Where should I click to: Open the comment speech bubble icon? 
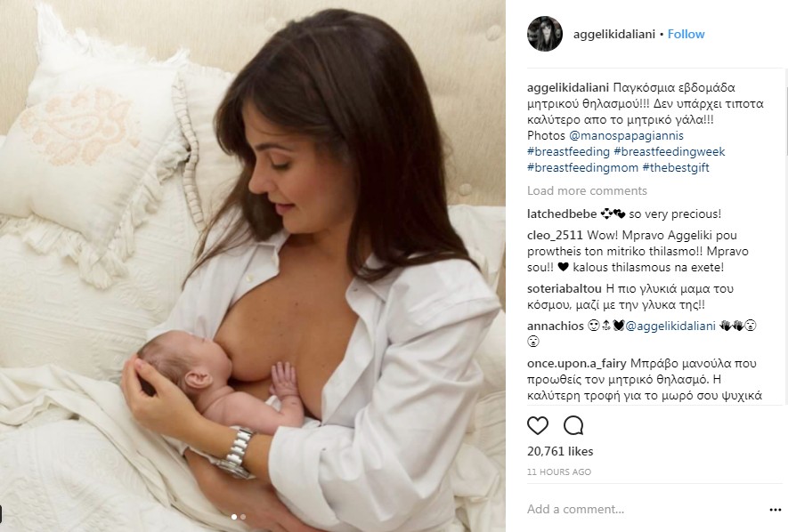(573, 425)
